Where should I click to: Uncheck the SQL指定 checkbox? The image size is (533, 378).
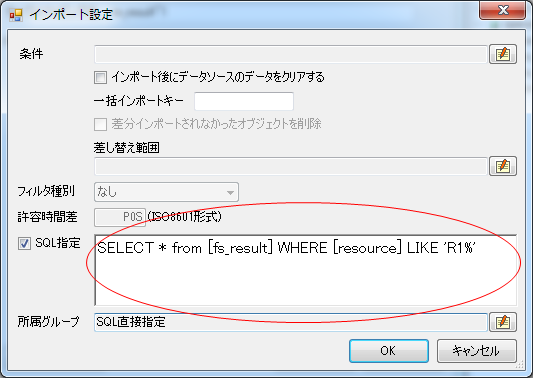coord(24,243)
